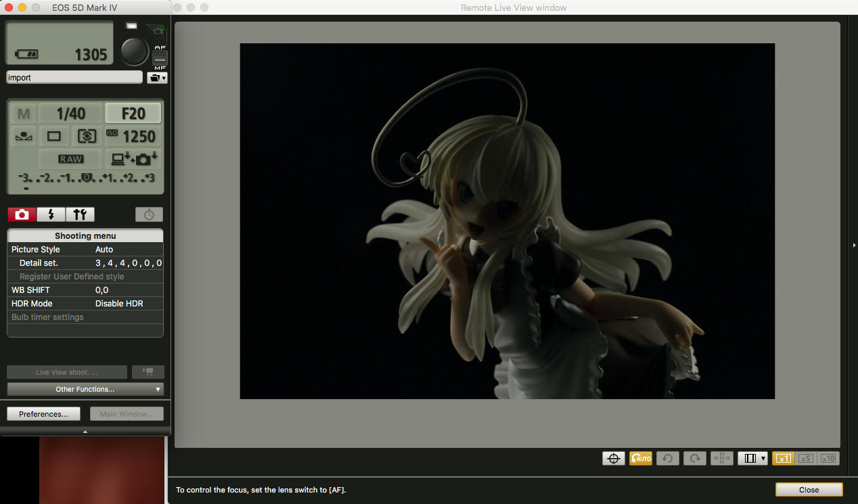Click the movie recording icon button
The image size is (858, 504).
point(148,372)
